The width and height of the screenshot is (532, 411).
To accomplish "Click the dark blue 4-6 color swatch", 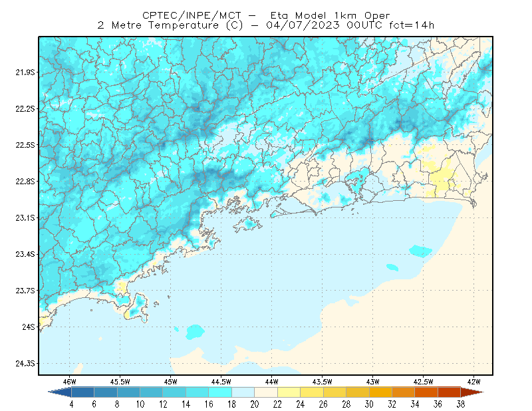I will [82, 392].
